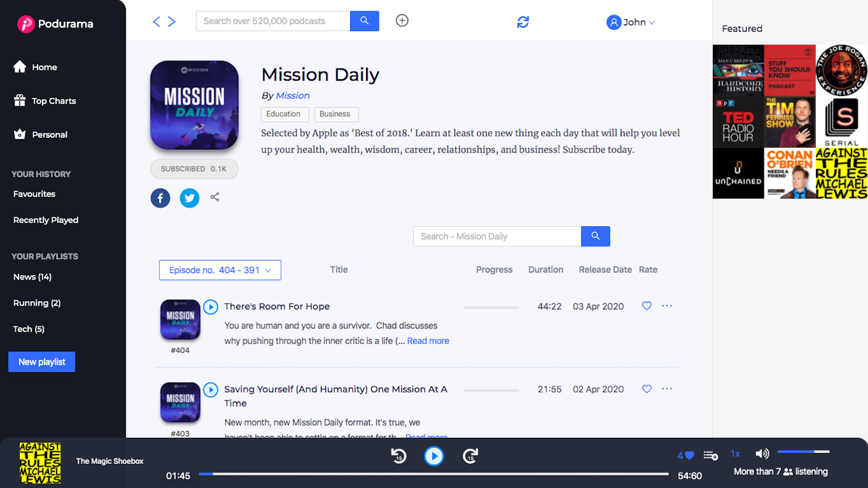Add current episode to playlist queue
868x488 pixels.
point(710,456)
